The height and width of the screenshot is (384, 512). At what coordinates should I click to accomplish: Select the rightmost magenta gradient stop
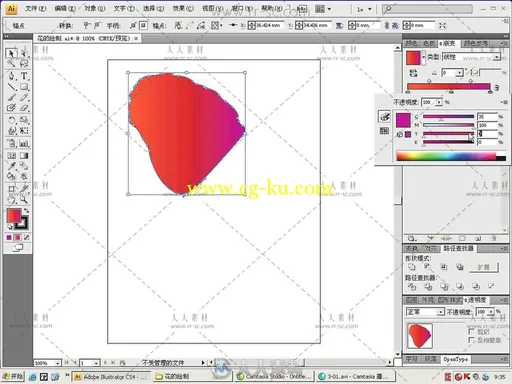coord(490,92)
